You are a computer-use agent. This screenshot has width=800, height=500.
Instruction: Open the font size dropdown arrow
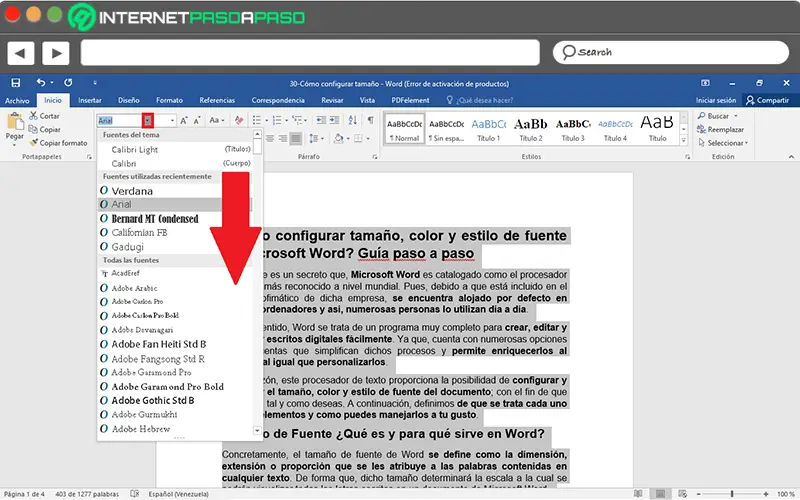[x=172, y=120]
